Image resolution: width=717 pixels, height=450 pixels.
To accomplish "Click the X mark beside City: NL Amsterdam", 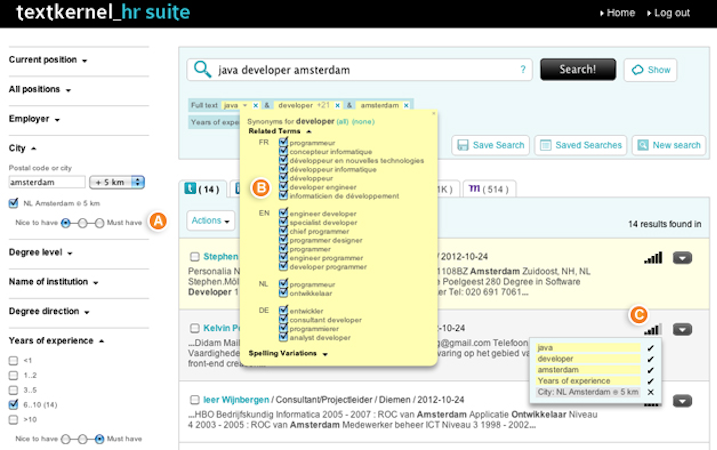I will (x=651, y=392).
